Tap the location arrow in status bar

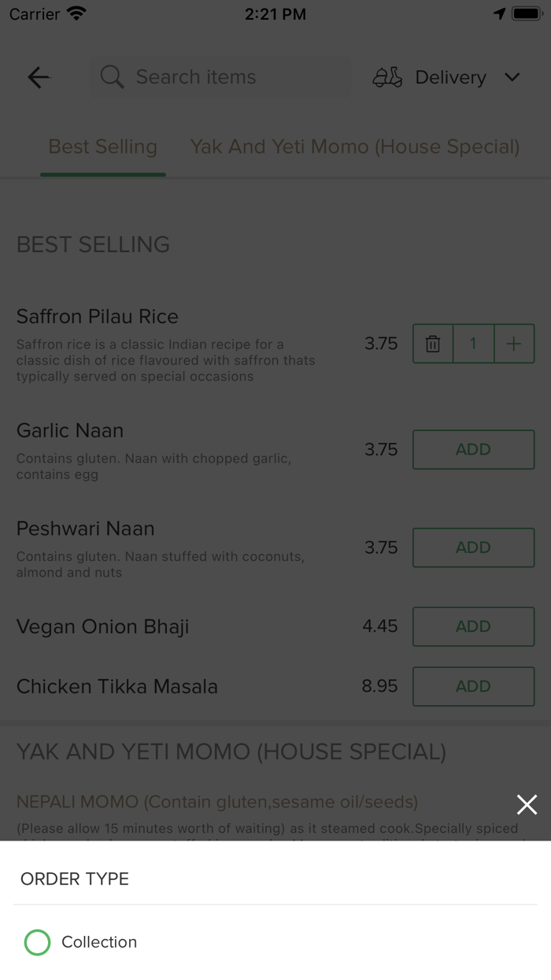[x=499, y=14]
